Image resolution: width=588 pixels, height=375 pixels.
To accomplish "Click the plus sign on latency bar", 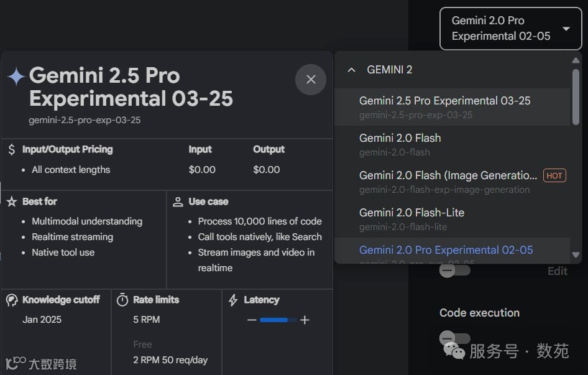I will coord(305,320).
